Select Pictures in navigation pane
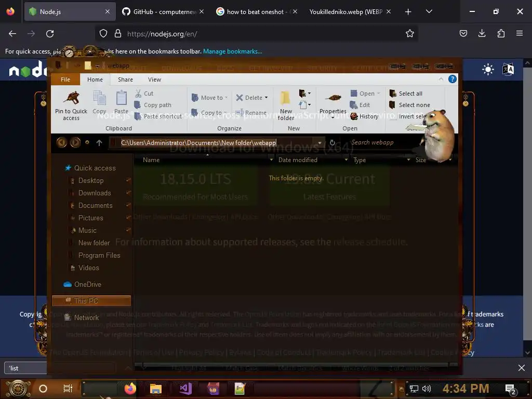 (x=90, y=218)
